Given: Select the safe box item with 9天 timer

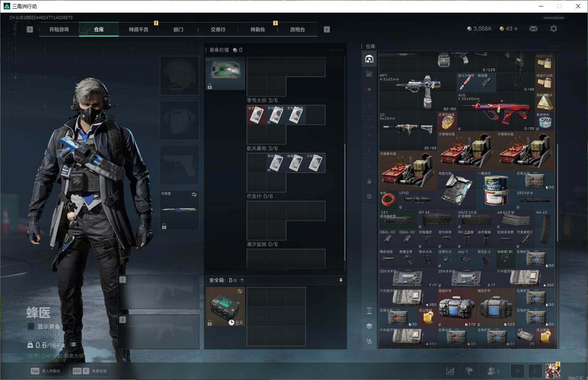Looking at the screenshot, I should pos(225,307).
